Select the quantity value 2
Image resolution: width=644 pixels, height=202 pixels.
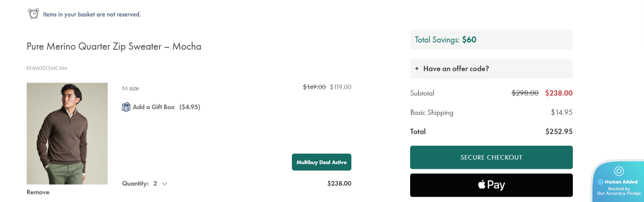[155, 184]
